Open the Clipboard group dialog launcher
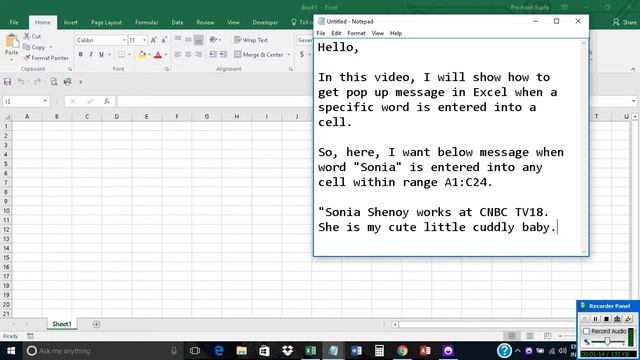 point(70,69)
